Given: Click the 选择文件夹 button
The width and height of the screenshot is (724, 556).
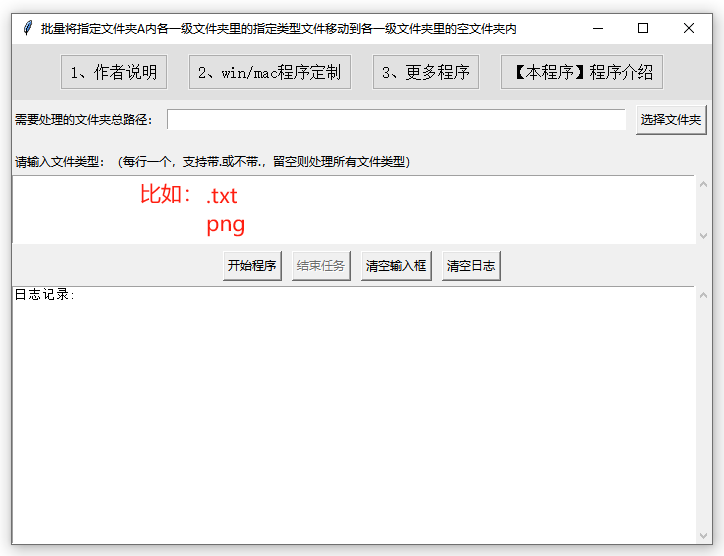Looking at the screenshot, I should (671, 120).
